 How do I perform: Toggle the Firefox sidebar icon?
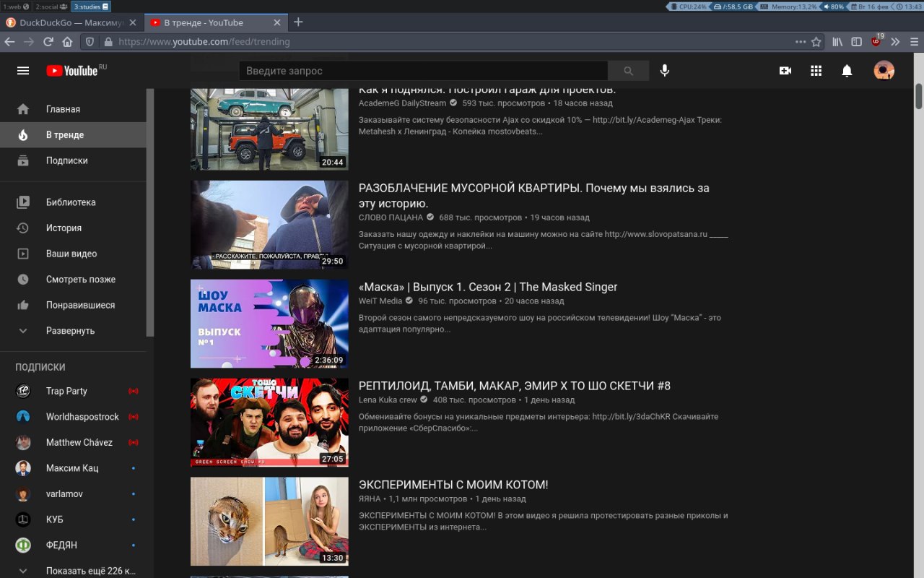coord(857,42)
